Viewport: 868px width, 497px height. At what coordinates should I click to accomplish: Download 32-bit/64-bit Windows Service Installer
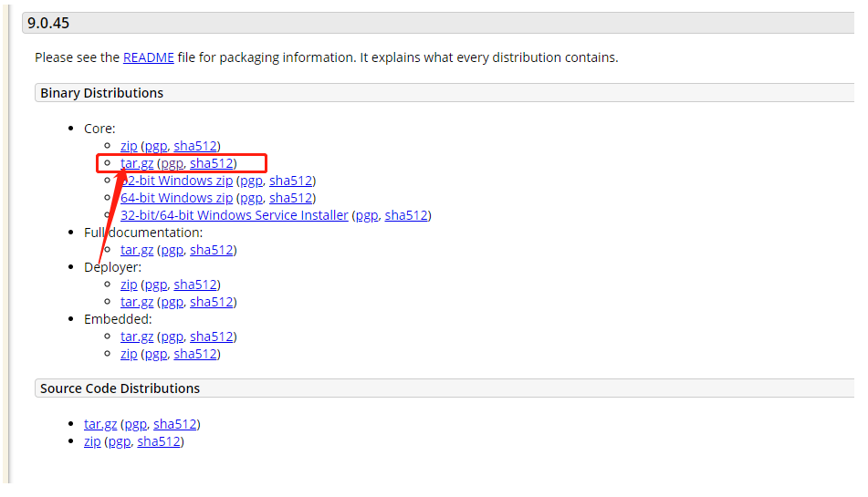point(234,215)
